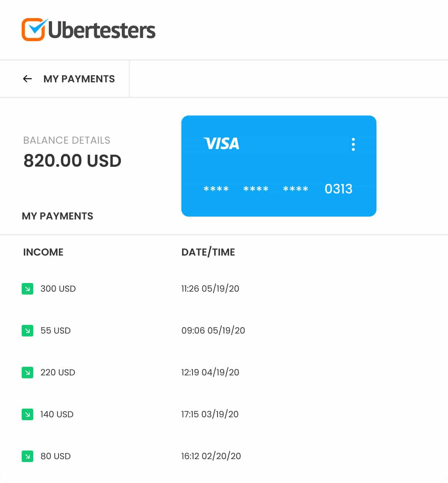Screen dimensions: 448x483
Task: Click the green income arrow for 55 USD
Action: (x=27, y=330)
